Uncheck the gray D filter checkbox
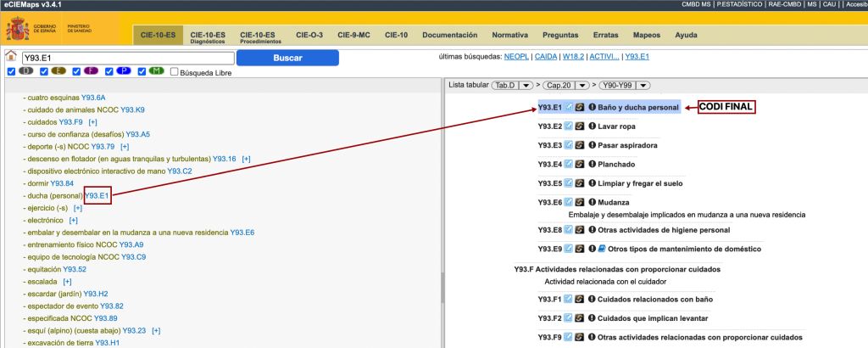Screen dimensions: 868x348 point(11,72)
